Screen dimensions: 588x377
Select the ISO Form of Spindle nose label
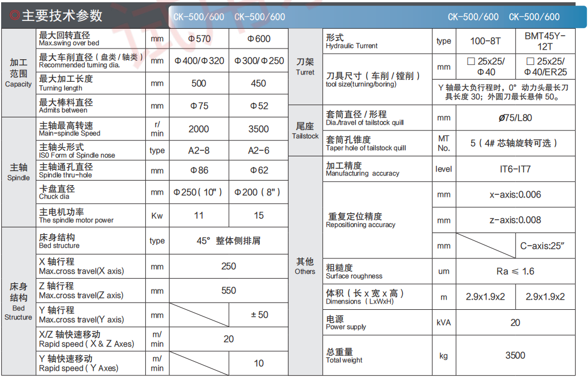pos(77,155)
